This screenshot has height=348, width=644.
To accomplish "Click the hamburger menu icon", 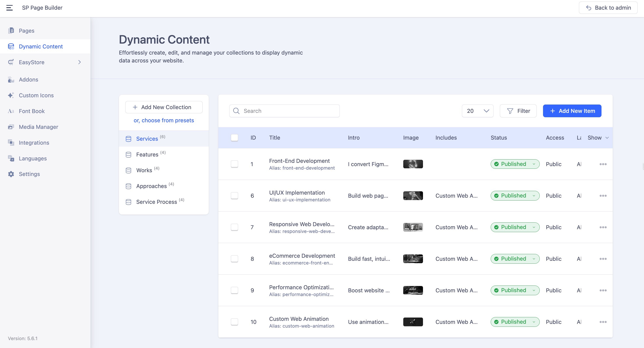I will (9, 8).
